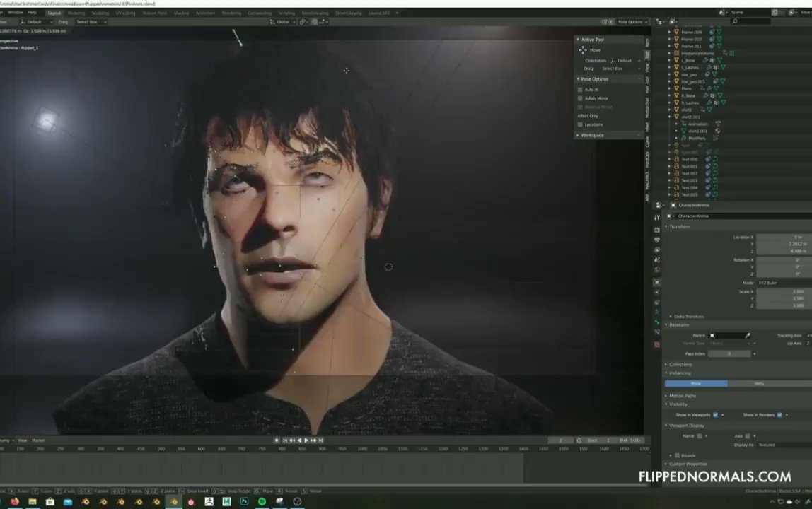The width and height of the screenshot is (812, 509).
Task: Open Spotify from the taskbar
Action: 262,501
